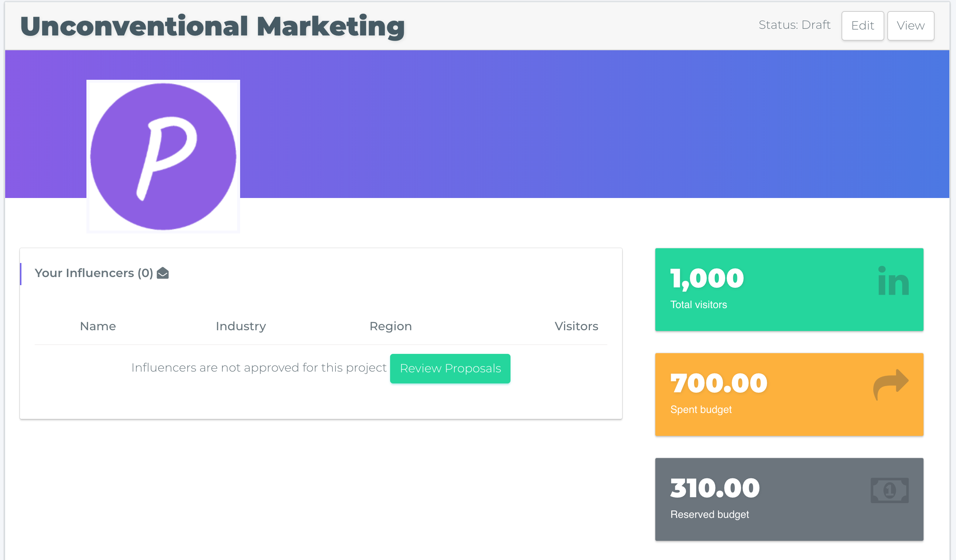Click the envelope icon beside Your Influencers
The height and width of the screenshot is (560, 956).
(163, 273)
